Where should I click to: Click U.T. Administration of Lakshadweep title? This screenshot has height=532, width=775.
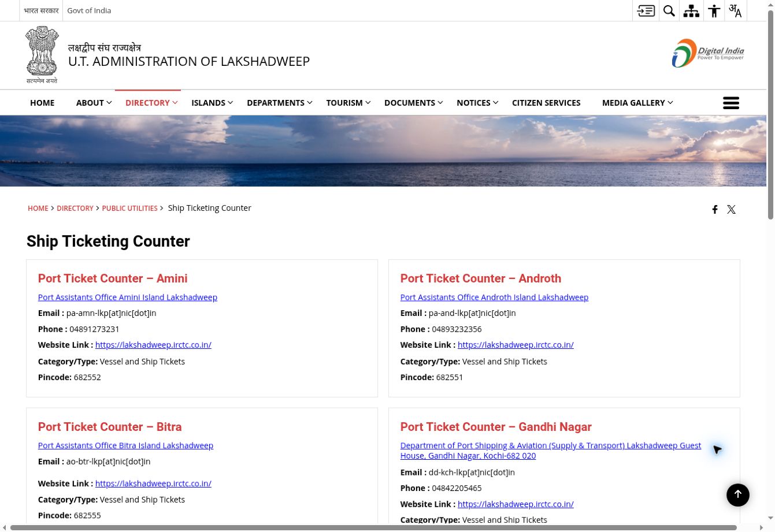click(189, 61)
